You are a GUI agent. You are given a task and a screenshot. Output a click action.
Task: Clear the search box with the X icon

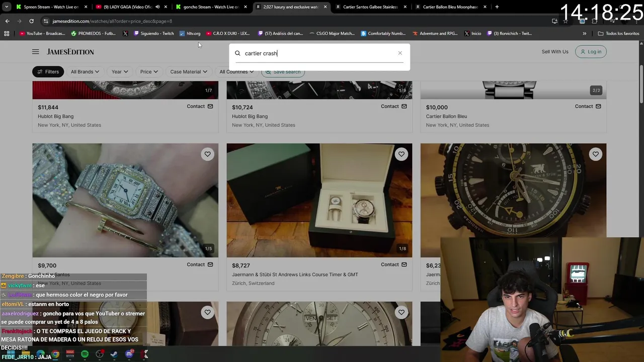point(400,53)
